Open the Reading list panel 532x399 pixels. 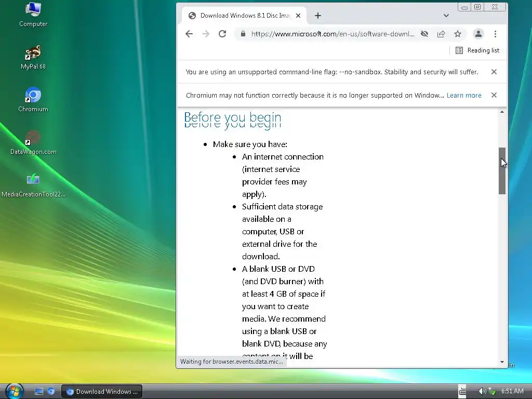(x=477, y=50)
